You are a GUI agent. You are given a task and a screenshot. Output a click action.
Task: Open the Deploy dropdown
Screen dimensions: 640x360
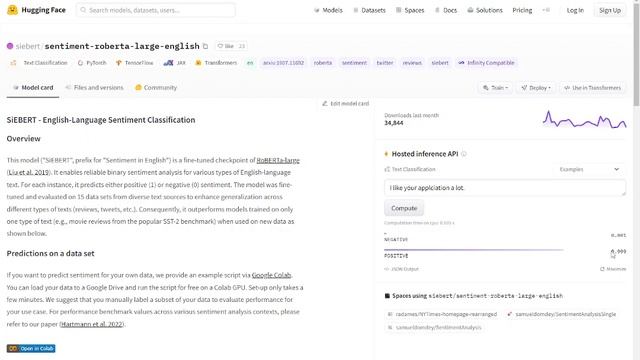pos(536,88)
